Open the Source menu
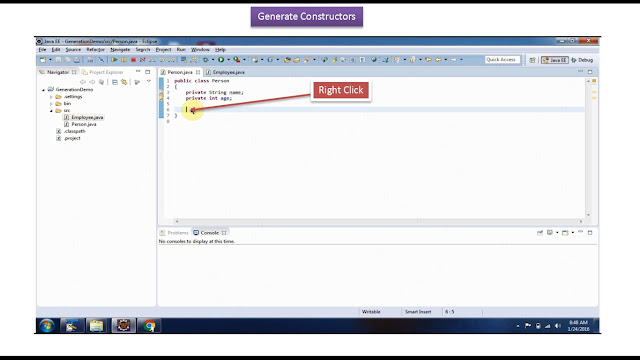 coord(73,49)
